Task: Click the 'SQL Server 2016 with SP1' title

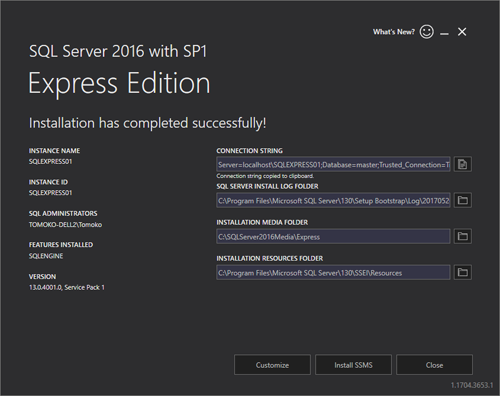Action: (118, 51)
